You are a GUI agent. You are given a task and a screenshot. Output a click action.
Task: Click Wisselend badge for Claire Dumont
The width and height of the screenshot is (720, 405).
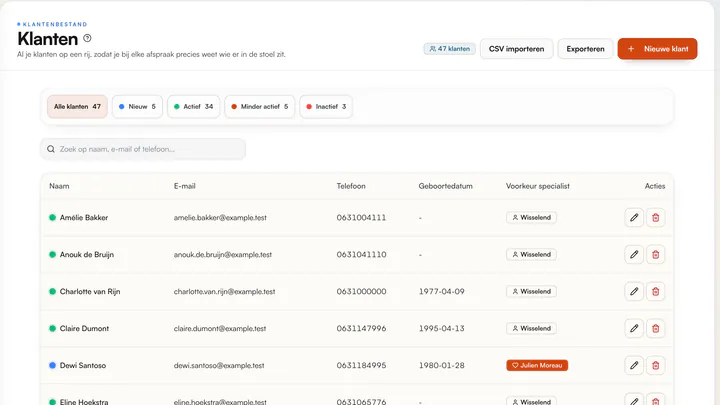531,328
